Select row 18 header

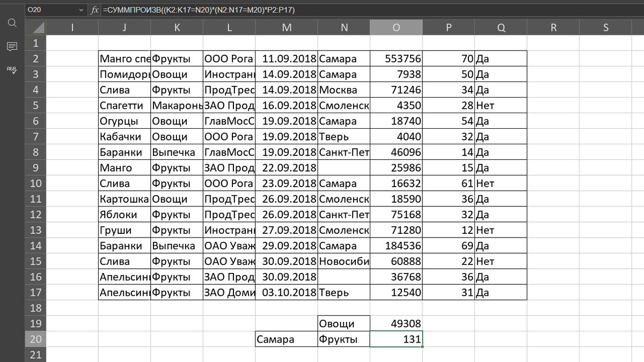[x=35, y=308]
